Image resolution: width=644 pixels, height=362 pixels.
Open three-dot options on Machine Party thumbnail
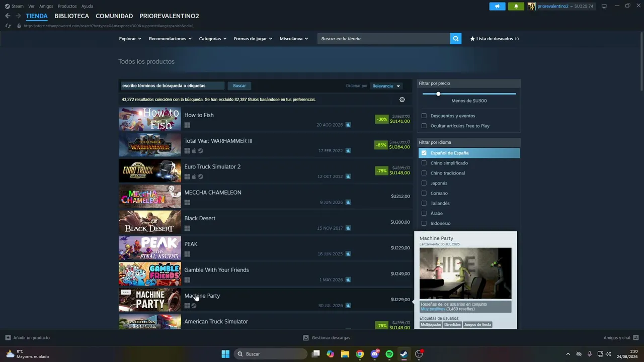coord(126,292)
